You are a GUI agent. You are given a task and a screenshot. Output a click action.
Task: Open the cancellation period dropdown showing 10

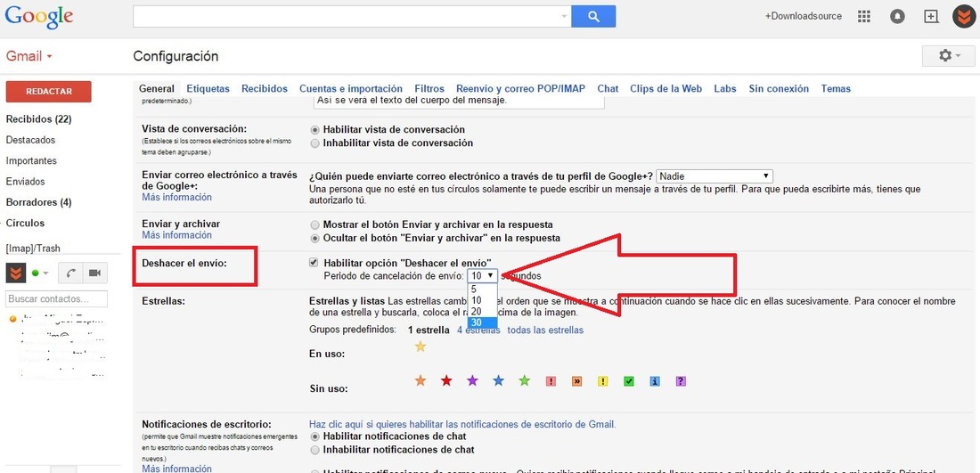coord(483,275)
